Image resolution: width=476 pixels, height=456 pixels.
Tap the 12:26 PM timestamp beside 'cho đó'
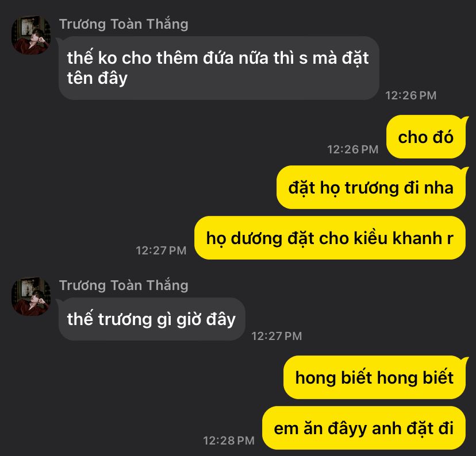[x=353, y=149]
